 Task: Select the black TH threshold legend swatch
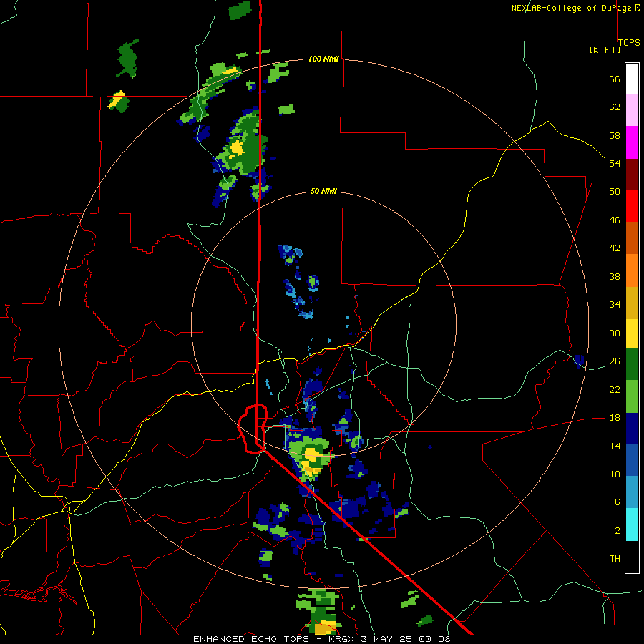point(632,557)
